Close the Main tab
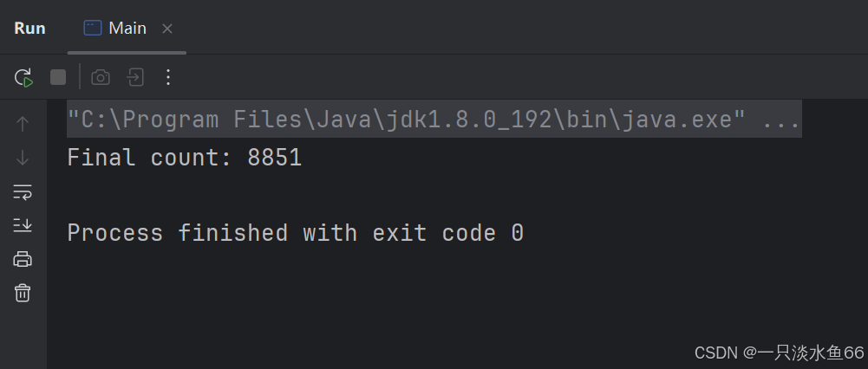Image resolution: width=868 pixels, height=369 pixels. [x=167, y=29]
